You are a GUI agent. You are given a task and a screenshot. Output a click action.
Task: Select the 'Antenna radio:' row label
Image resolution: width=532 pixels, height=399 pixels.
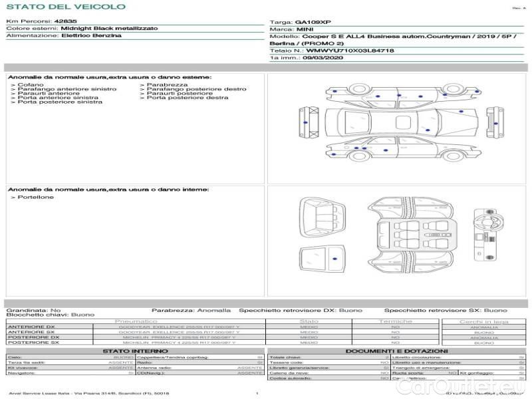click(154, 368)
